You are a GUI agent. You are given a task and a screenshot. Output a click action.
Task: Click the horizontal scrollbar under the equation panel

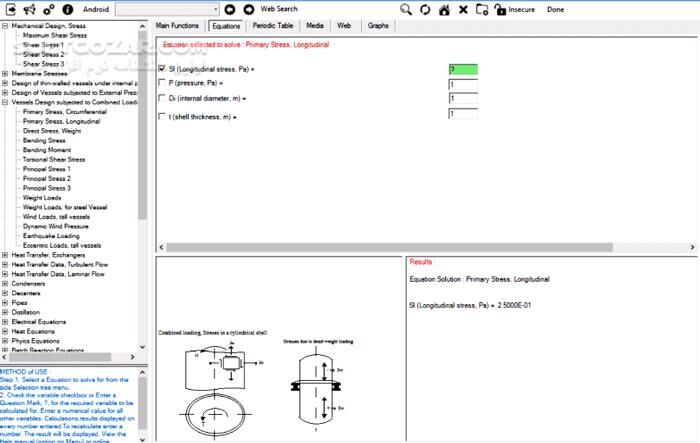click(420, 245)
